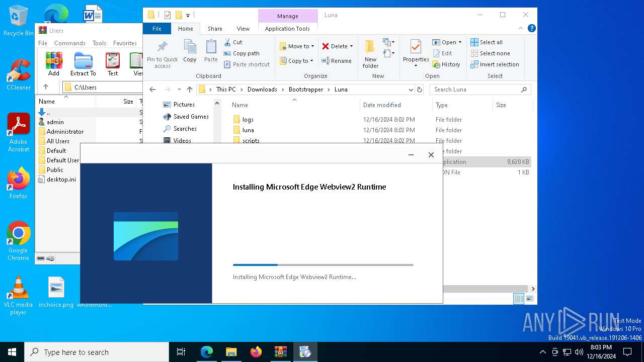Select Saved Games in navigation pane
This screenshot has width=644, height=362.
191,117
